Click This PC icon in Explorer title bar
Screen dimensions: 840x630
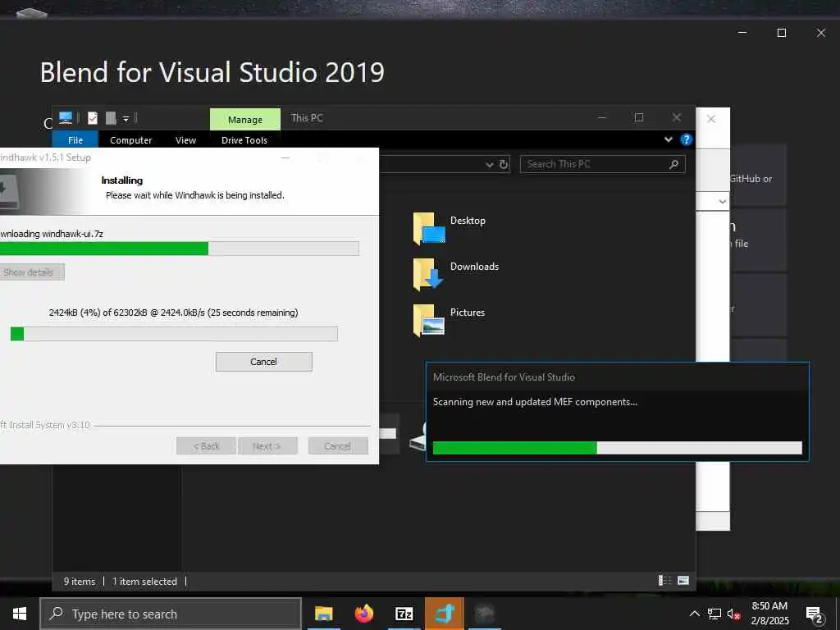(66, 118)
